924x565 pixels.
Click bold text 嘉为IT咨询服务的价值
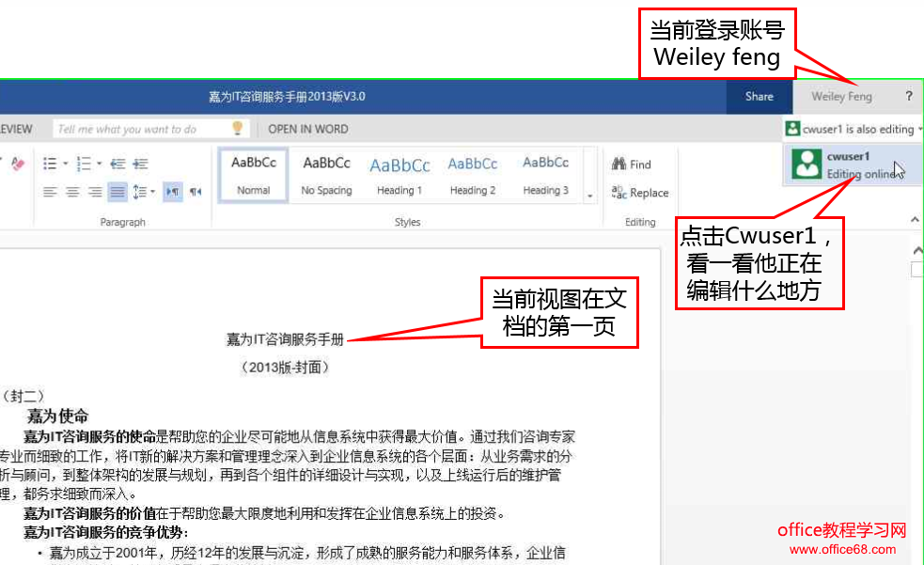pyautogui.click(x=89, y=513)
